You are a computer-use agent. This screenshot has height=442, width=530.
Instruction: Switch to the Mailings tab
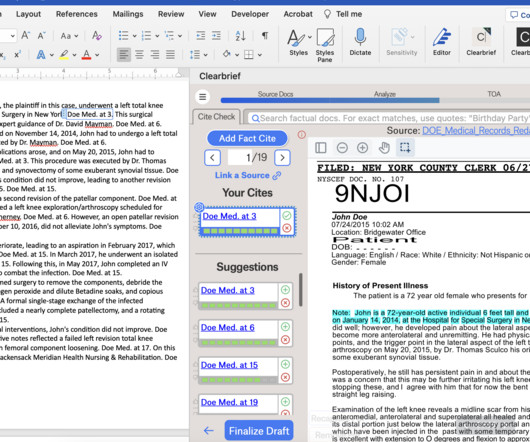(x=128, y=14)
